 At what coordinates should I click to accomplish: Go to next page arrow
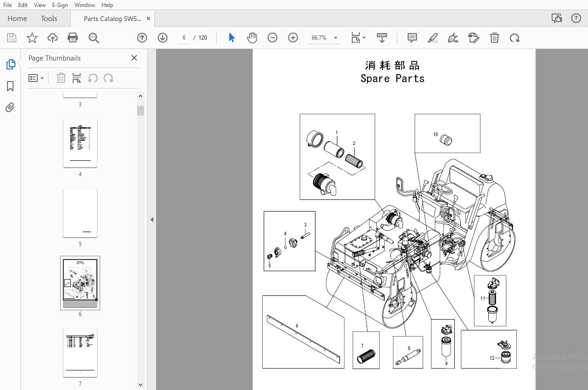163,38
